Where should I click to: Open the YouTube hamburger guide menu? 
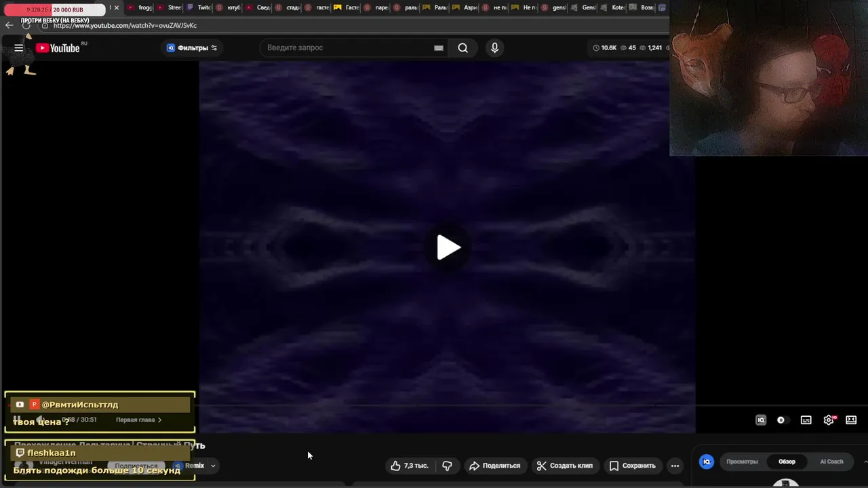coord(19,47)
